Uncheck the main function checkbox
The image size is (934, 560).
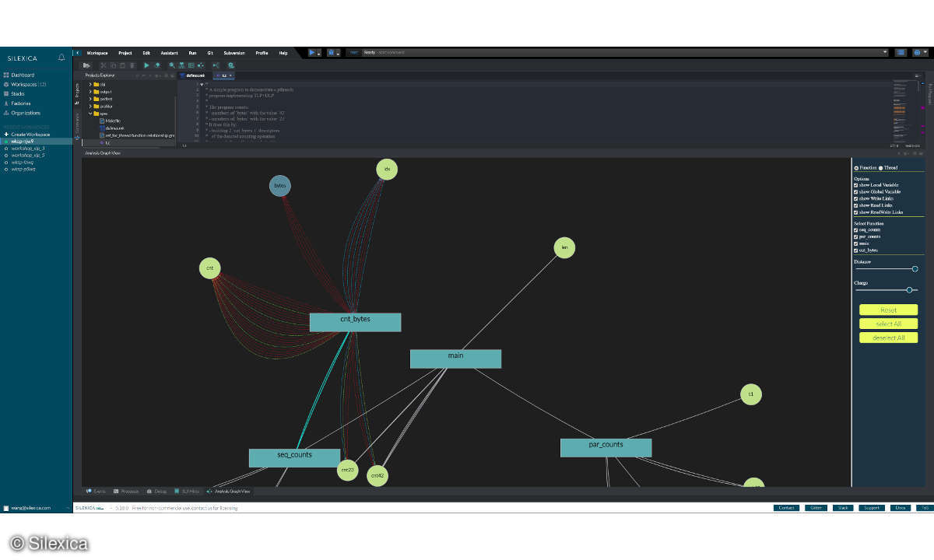(x=856, y=243)
